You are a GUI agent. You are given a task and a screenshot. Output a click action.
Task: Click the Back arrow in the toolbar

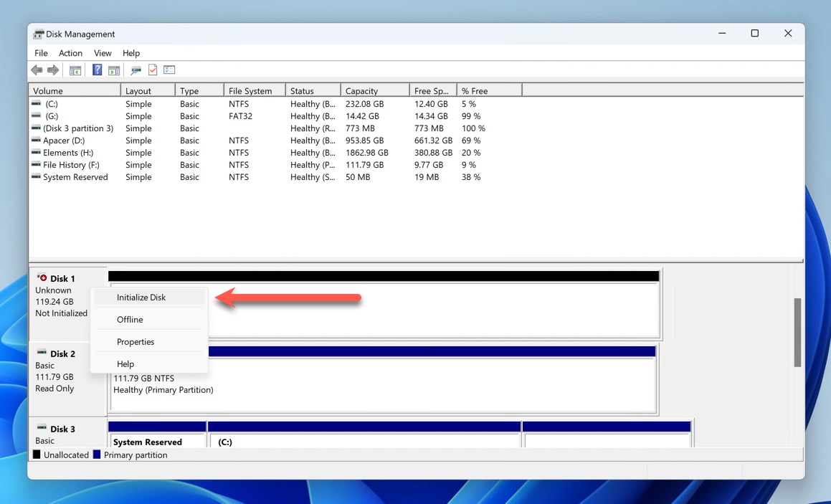coord(37,70)
